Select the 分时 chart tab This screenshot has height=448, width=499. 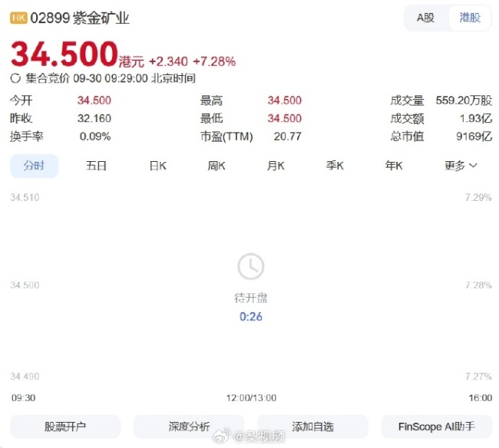tap(34, 166)
